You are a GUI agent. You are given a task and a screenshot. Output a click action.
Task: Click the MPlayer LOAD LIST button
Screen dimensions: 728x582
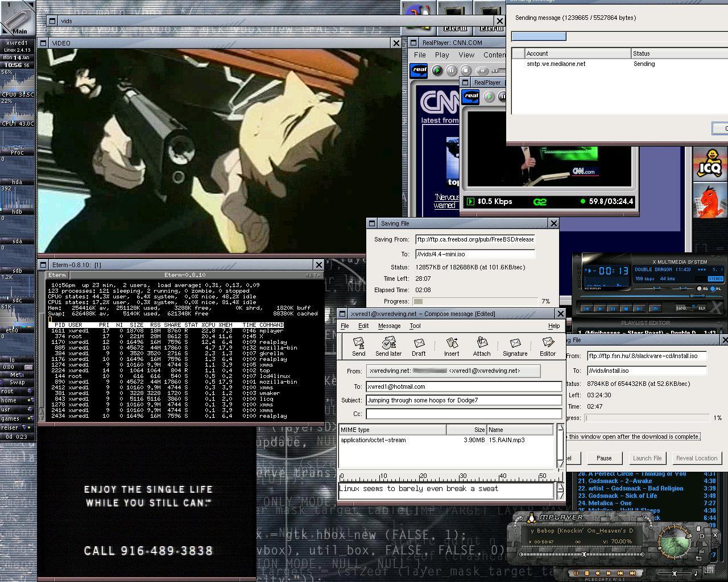[x=709, y=569]
